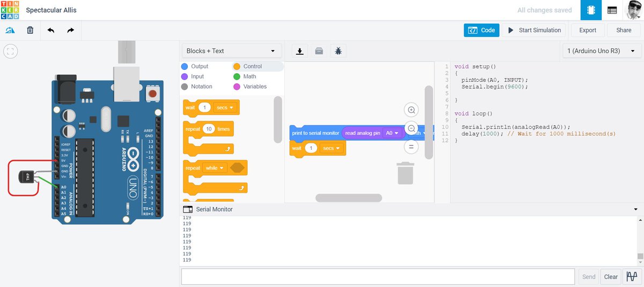Screen dimensions: 644x287
Task: Click the serial monitor input field
Action: (378, 277)
